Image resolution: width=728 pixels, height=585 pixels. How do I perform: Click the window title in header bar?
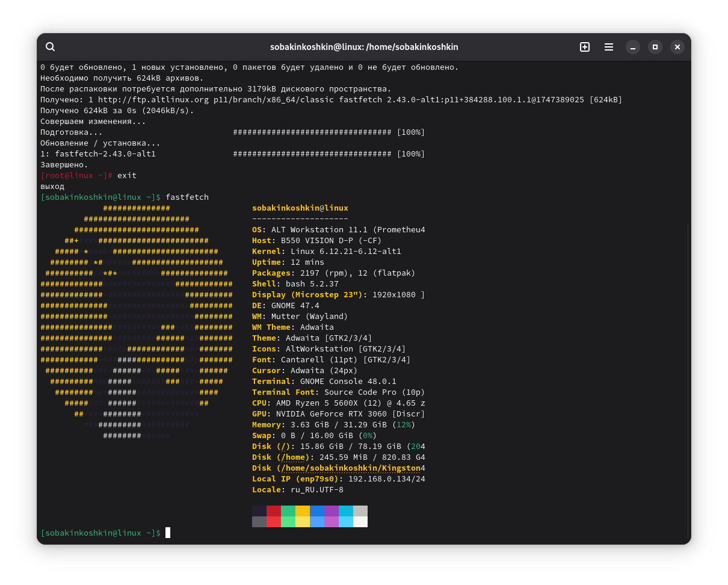tap(364, 47)
